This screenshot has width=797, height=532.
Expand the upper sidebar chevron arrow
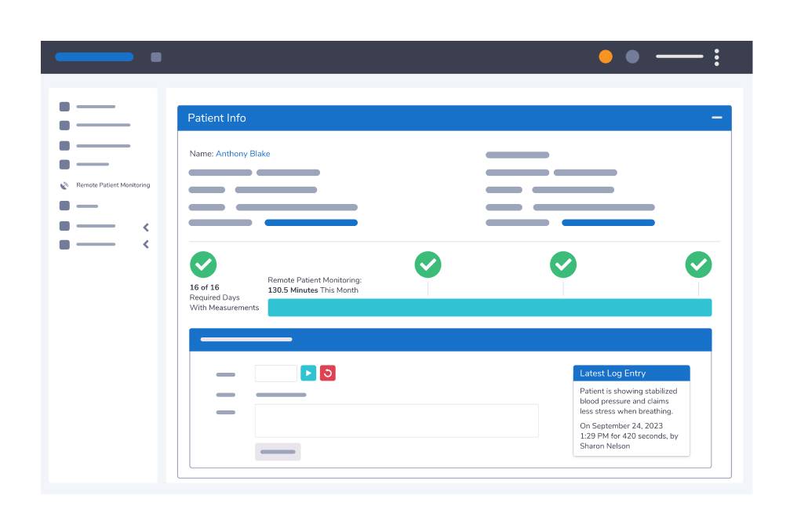tap(146, 228)
